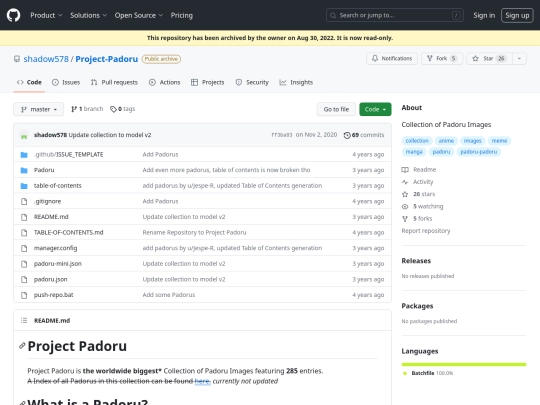Open the Project-Padoru repository link
Screen dimensions: 540x405
[106, 59]
